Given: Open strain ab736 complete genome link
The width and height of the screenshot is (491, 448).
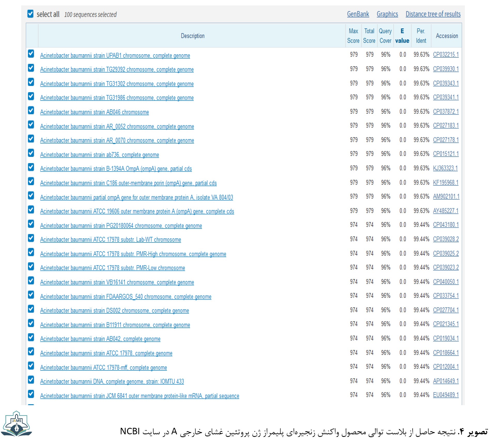Looking at the screenshot, I should pyautogui.click(x=100, y=155).
